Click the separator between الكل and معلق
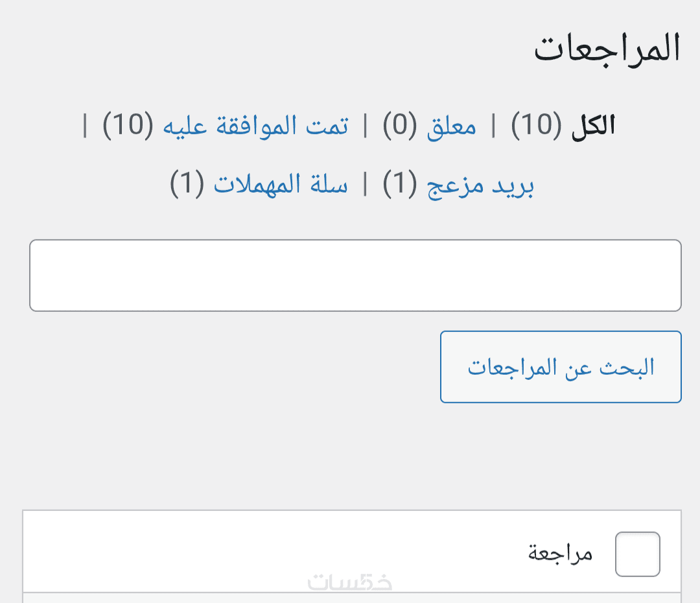700x603 pixels. [x=494, y=126]
